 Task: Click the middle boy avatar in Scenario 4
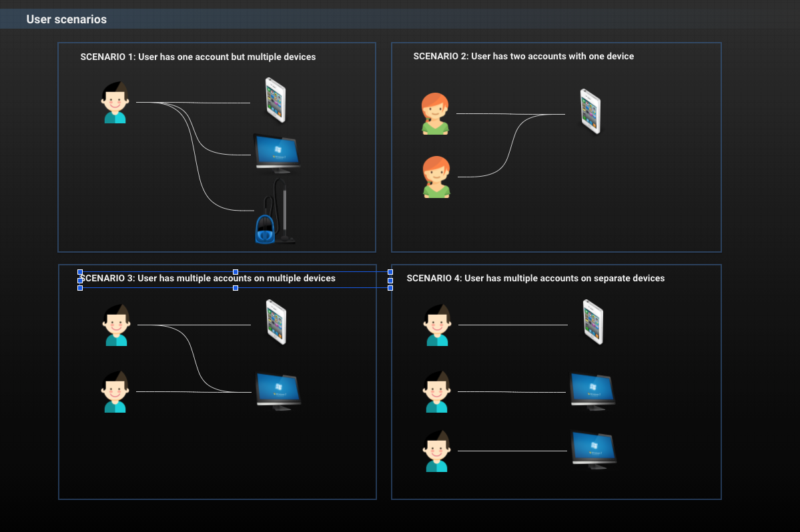click(x=437, y=392)
